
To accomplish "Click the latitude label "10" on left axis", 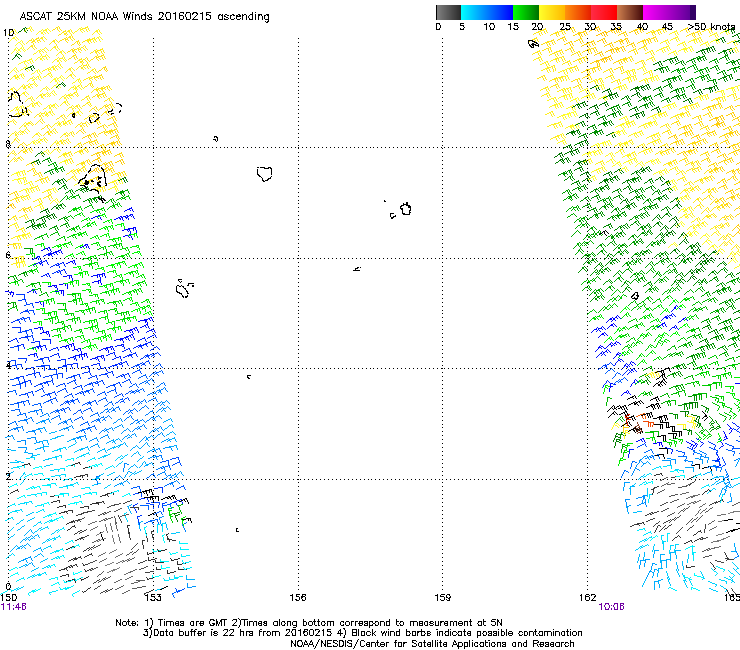I will coord(8,33).
